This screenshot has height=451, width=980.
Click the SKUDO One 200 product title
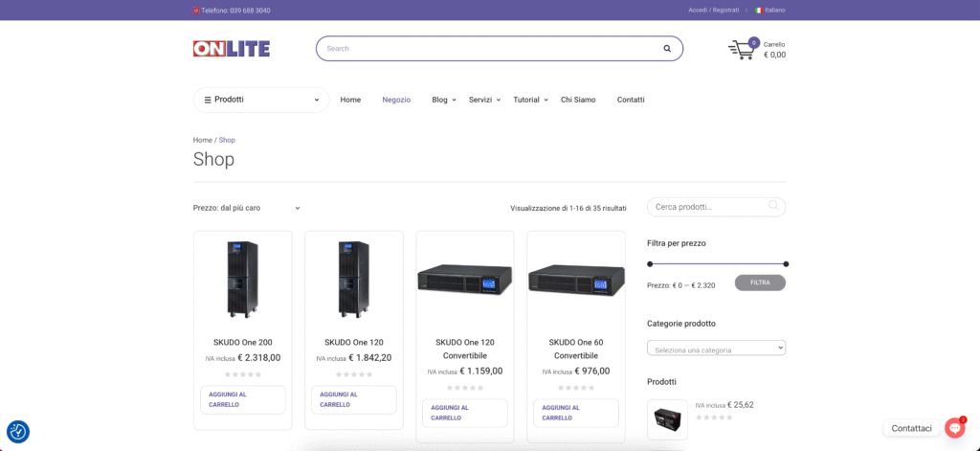click(242, 343)
